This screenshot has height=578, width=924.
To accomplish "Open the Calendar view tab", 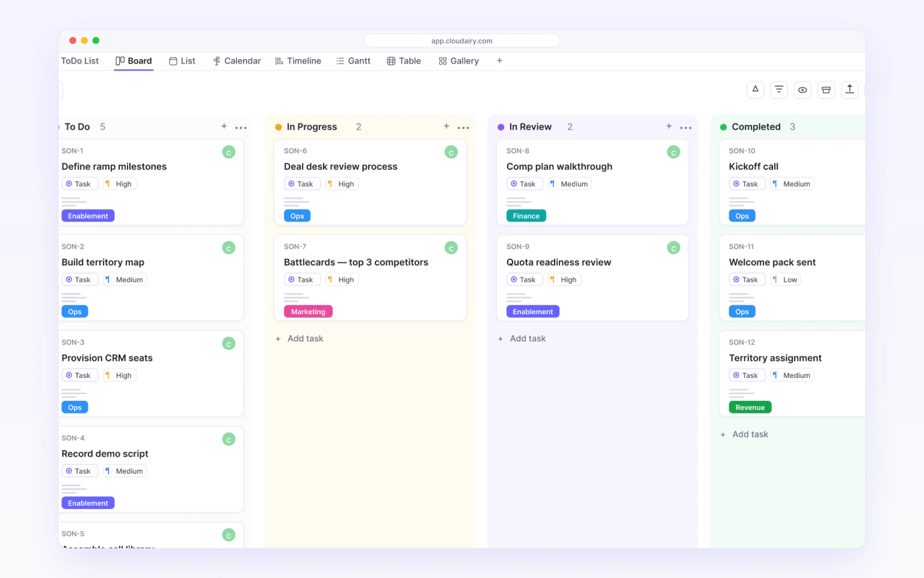I will coord(237,61).
